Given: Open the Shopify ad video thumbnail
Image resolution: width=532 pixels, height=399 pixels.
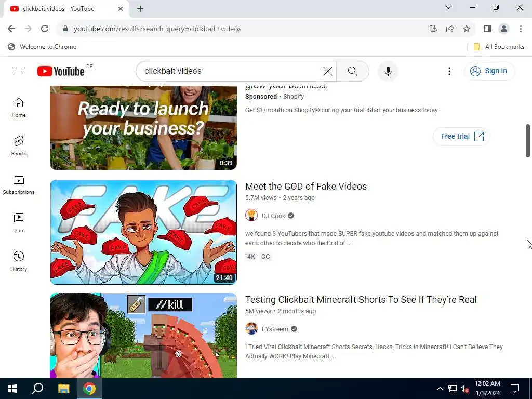Looking at the screenshot, I should pyautogui.click(x=143, y=128).
